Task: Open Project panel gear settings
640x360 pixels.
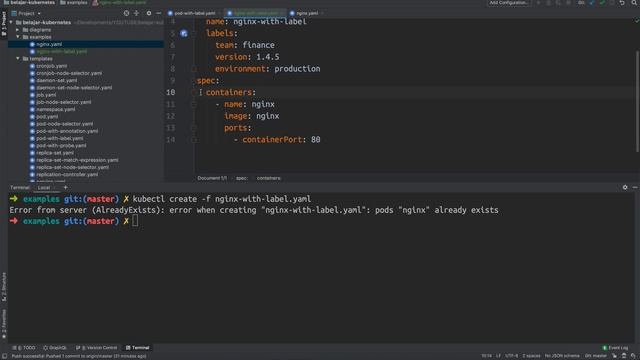Action: (x=149, y=13)
